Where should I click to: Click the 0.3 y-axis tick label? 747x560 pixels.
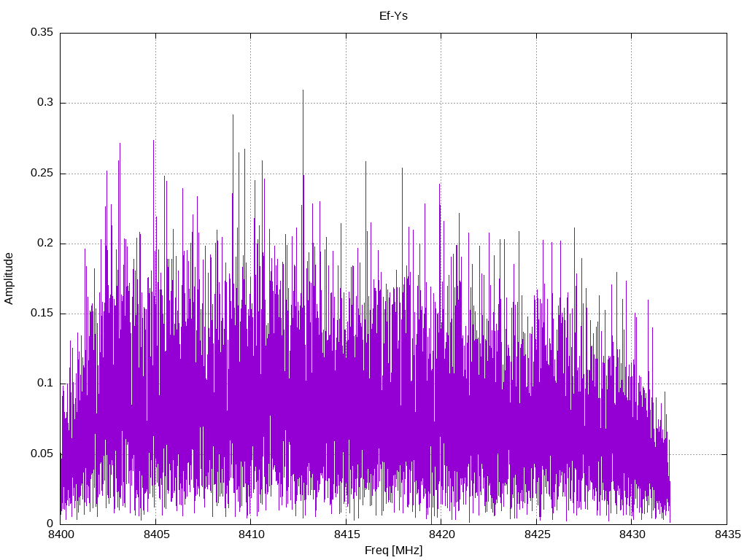[44, 103]
